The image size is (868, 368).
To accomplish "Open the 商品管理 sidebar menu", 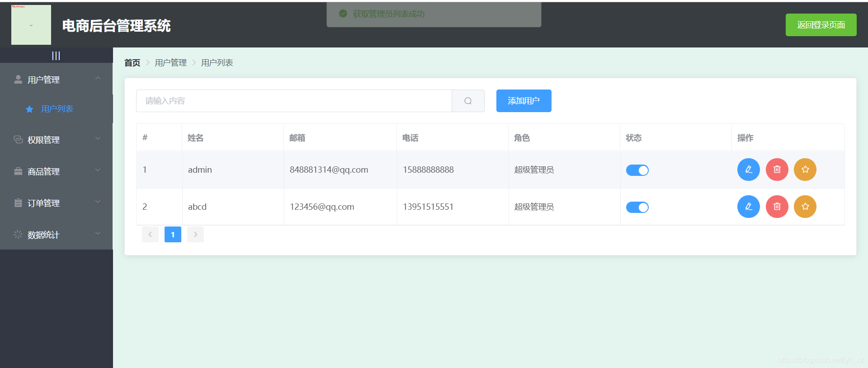I will (x=57, y=171).
